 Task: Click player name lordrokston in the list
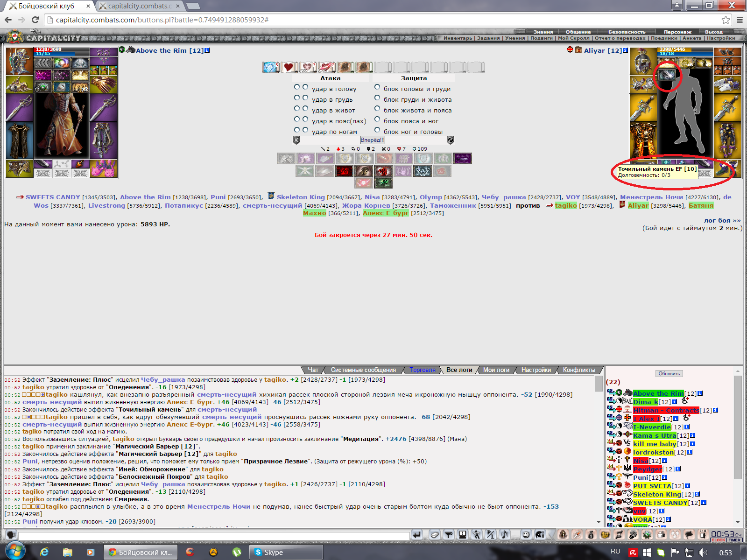653,452
